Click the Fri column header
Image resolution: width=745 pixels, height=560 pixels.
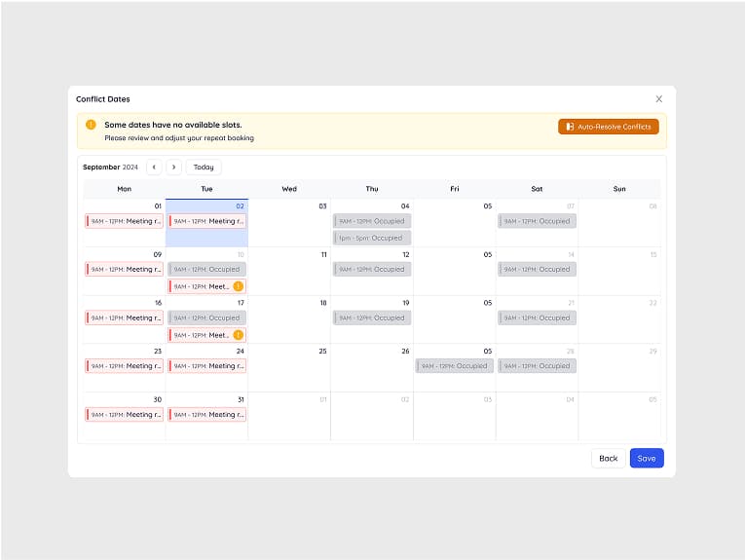point(455,189)
